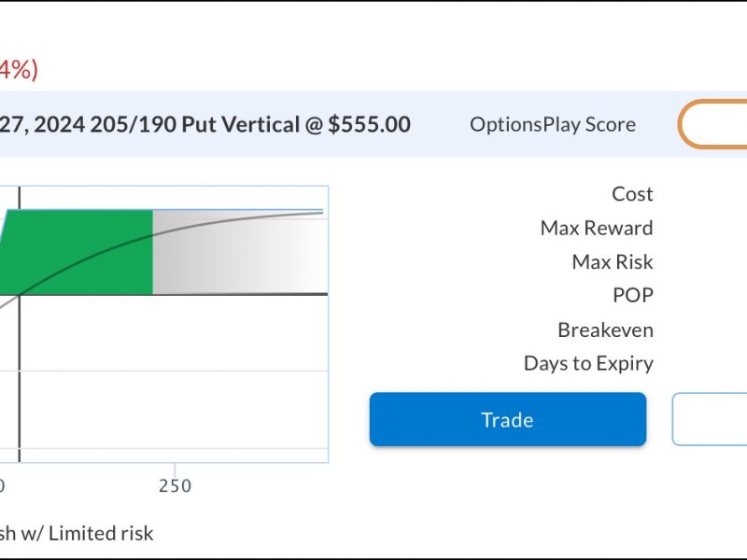Click the 250 axis label
Viewport: 747px width, 560px height.
[175, 486]
